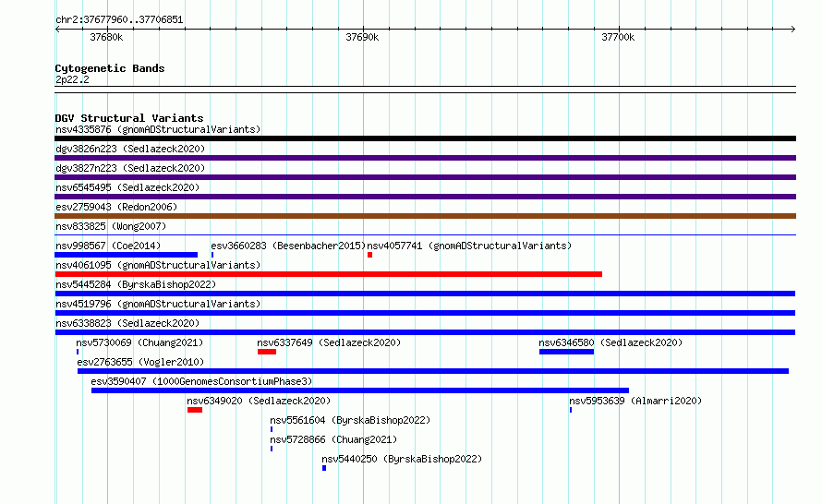The height and width of the screenshot is (504, 822).
Task: Click the 37690k ruler label
Action: pyautogui.click(x=362, y=37)
